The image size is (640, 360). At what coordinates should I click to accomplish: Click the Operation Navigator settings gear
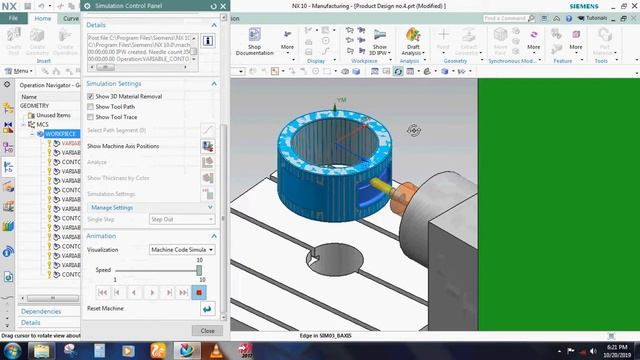point(7,84)
